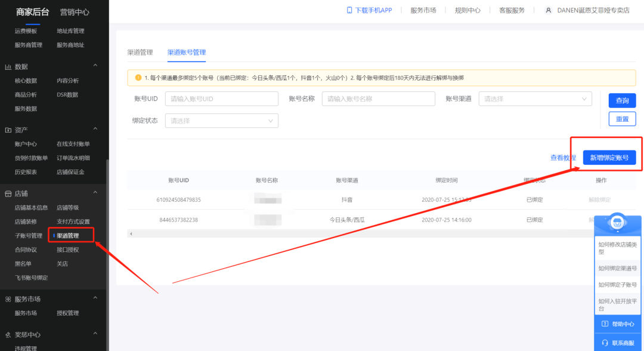Click the 服务市场 grid icon in sidebar
Screen dimensions: 644x351
8,298
